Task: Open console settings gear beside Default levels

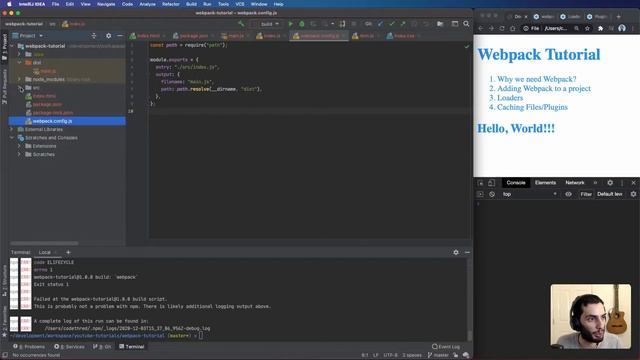Action: click(x=633, y=194)
